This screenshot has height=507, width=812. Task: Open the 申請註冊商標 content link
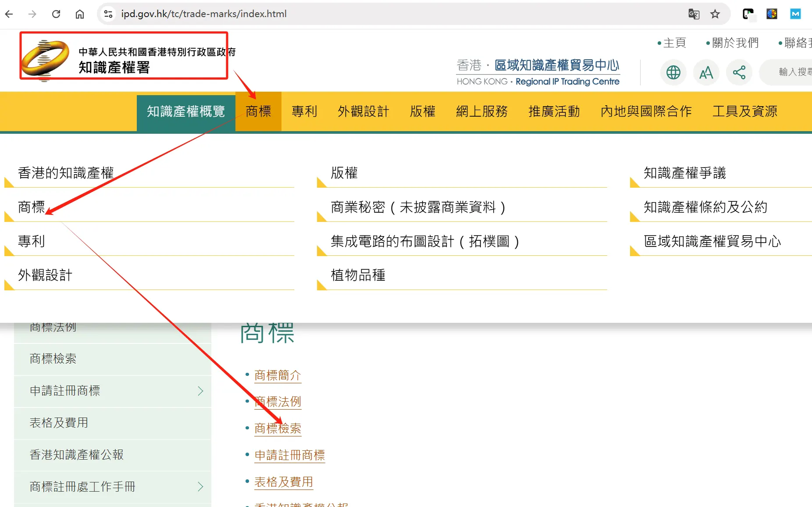289,456
